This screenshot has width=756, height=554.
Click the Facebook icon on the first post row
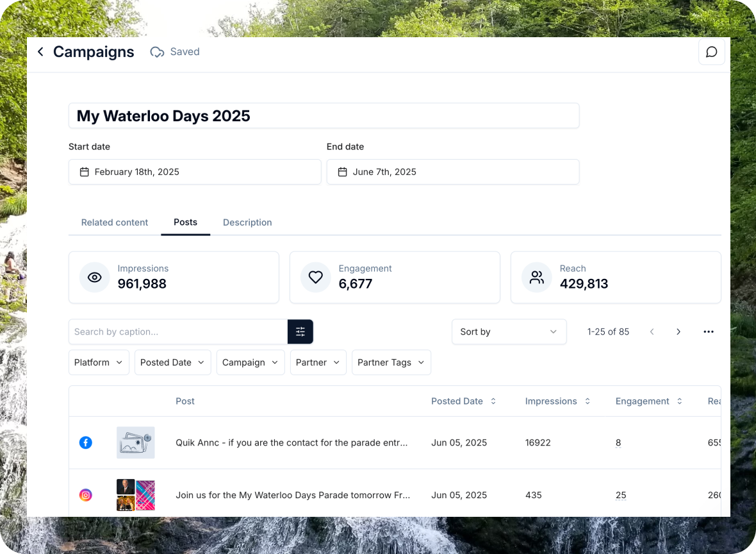click(x=86, y=442)
